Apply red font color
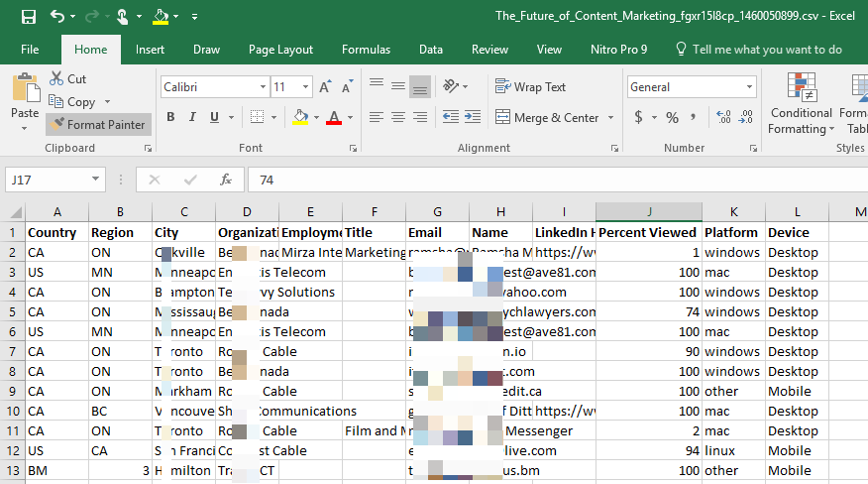 click(x=334, y=117)
